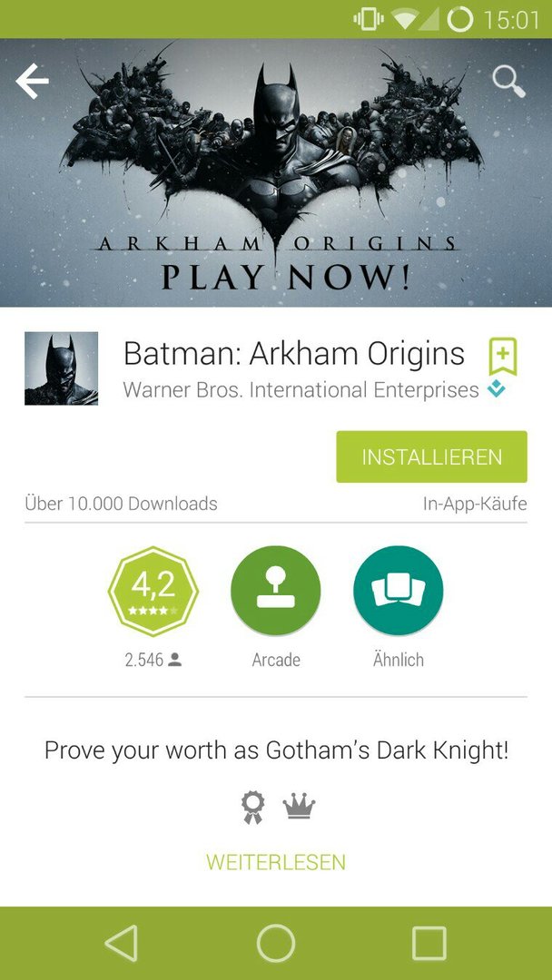Read the Prove your worth description text

[x=276, y=750]
